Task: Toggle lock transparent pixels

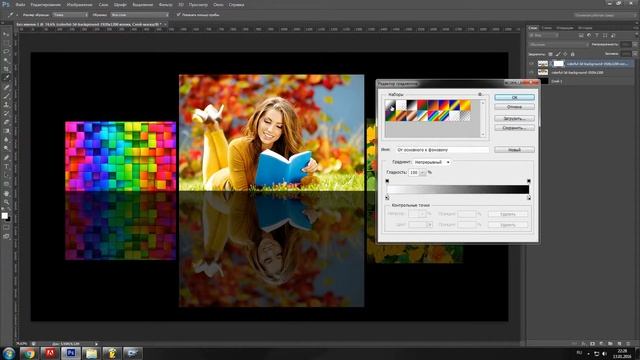Action: pyautogui.click(x=550, y=54)
